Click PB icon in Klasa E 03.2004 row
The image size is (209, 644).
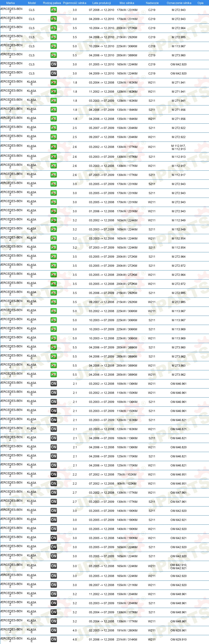point(54,83)
